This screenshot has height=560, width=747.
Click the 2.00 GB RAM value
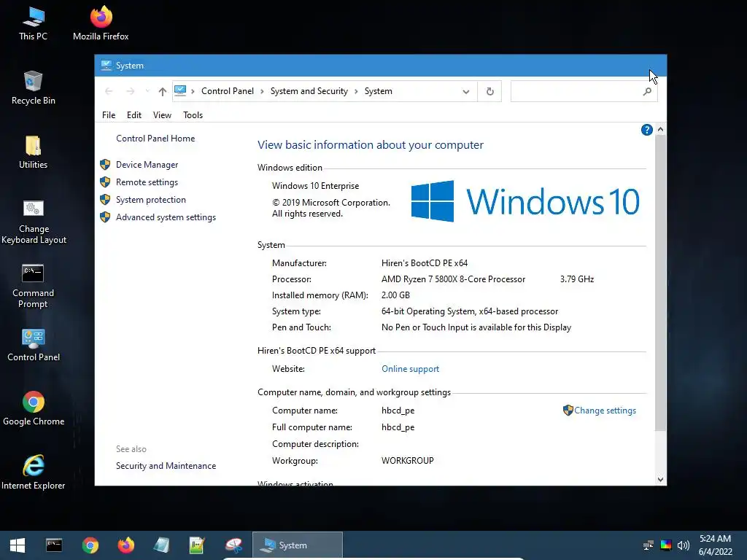pos(395,295)
